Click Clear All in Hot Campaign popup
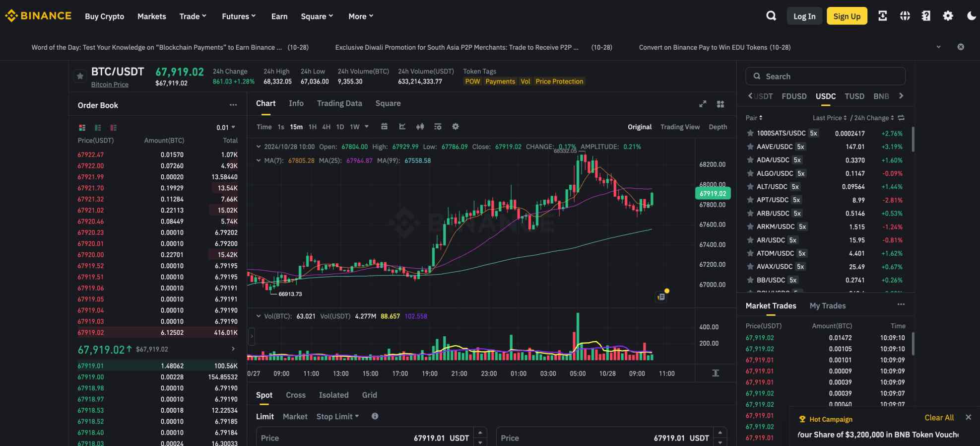The width and height of the screenshot is (980, 446). (x=939, y=418)
